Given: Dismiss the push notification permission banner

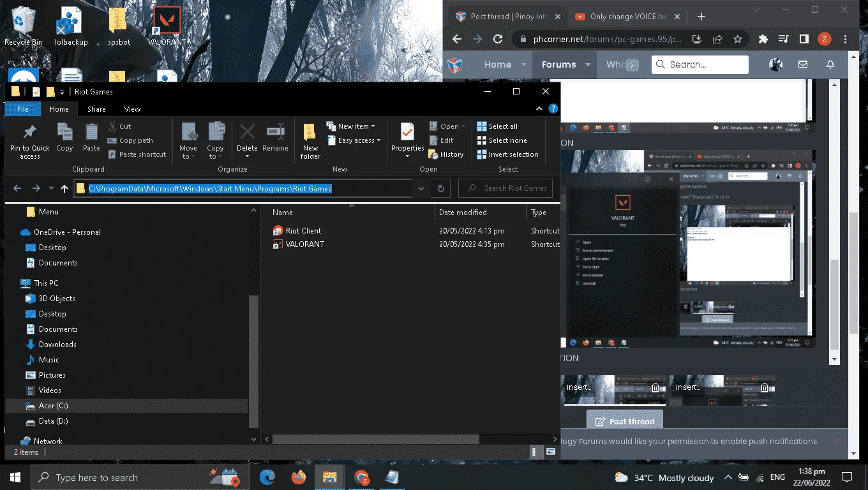Looking at the screenshot, I should [837, 442].
